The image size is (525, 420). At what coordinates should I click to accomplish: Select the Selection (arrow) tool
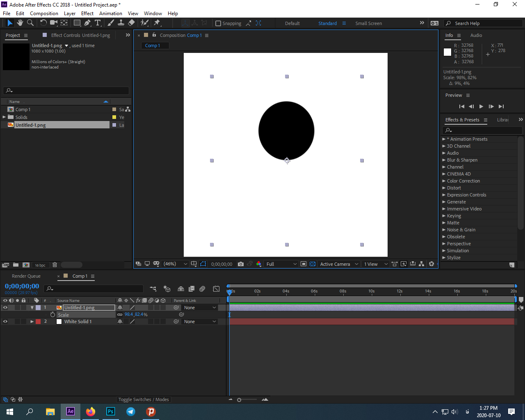[10, 23]
